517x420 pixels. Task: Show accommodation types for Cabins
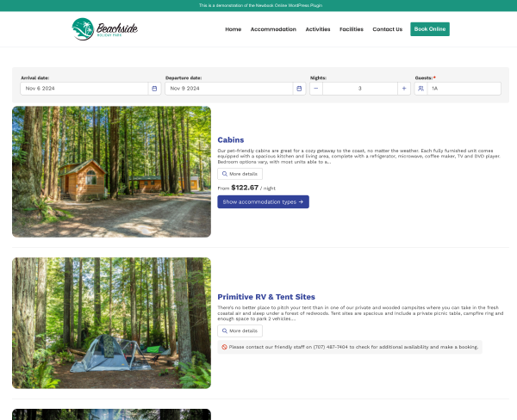(x=263, y=202)
